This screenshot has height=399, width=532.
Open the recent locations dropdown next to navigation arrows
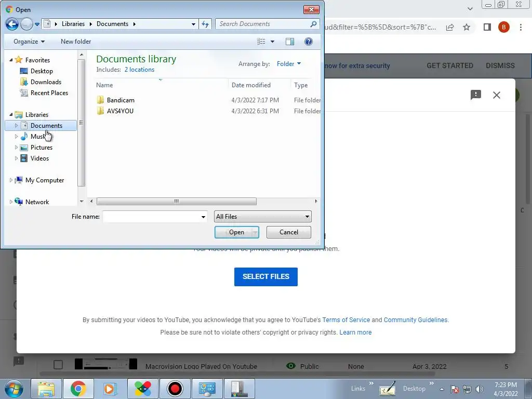pos(37,24)
